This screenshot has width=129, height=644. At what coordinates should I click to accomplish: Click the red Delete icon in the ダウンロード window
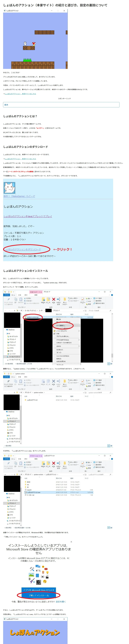[53, 299]
